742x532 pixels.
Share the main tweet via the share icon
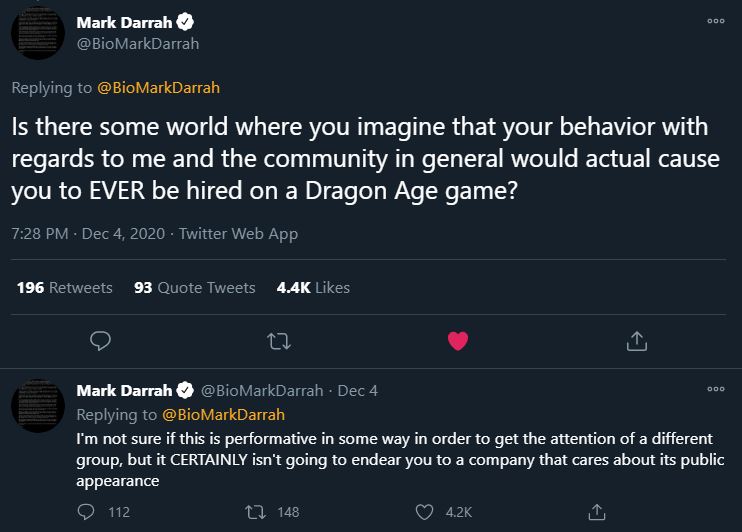(636, 341)
